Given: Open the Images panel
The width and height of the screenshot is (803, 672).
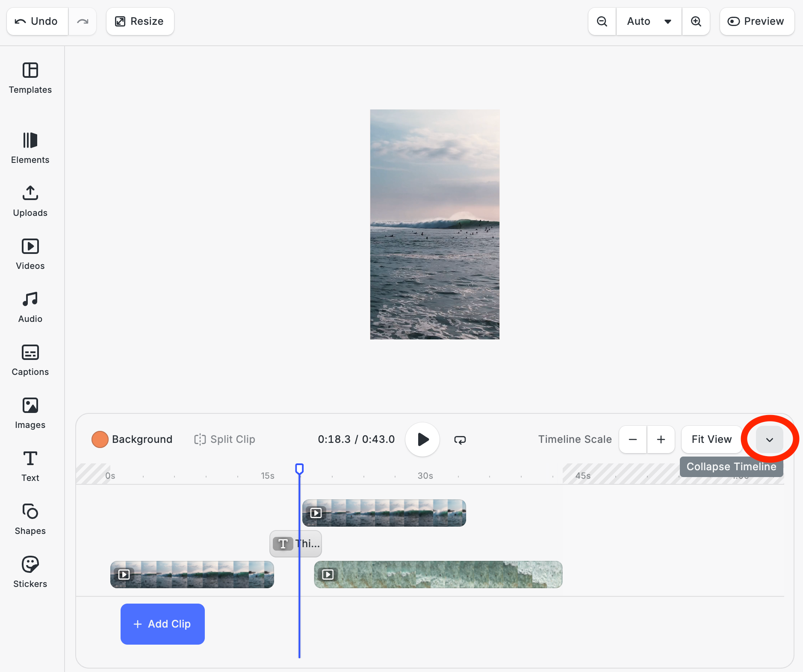Looking at the screenshot, I should coord(30,413).
